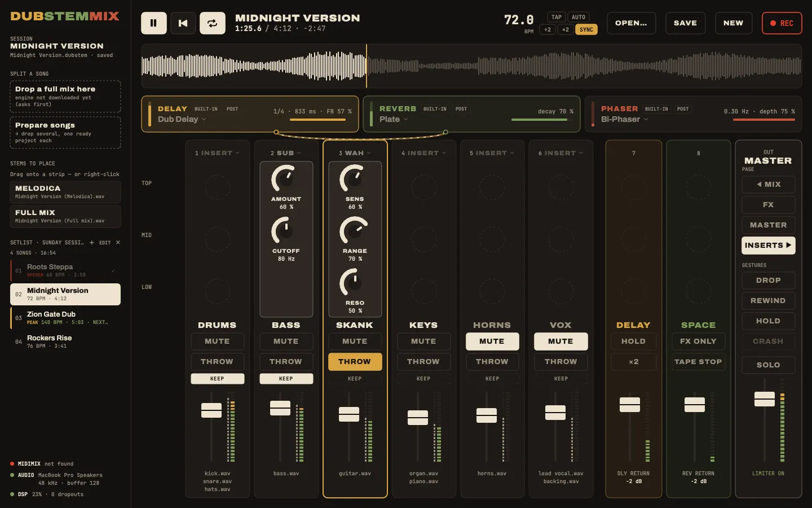This screenshot has width=812, height=508.
Task: Toggle HOLD on the DELAY return
Action: 633,341
